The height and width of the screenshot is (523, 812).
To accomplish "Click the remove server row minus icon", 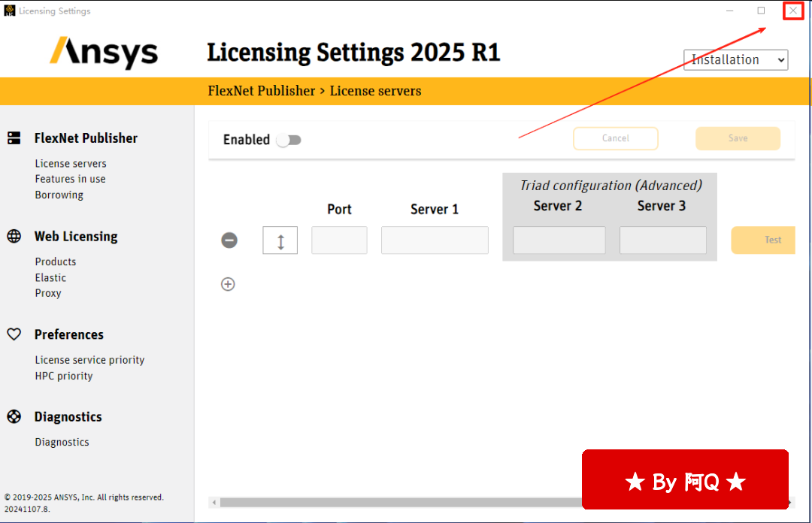I will click(229, 240).
